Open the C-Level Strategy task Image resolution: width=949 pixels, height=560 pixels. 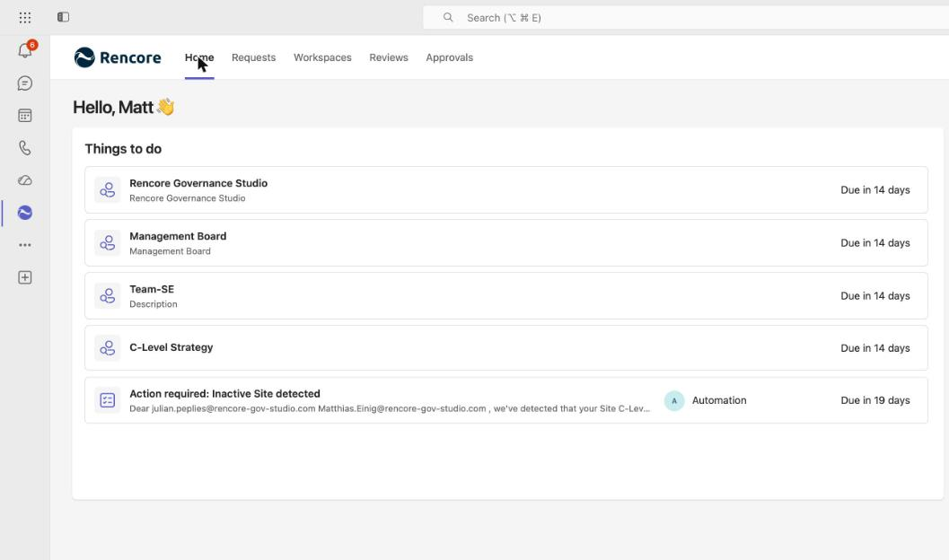[506, 348]
